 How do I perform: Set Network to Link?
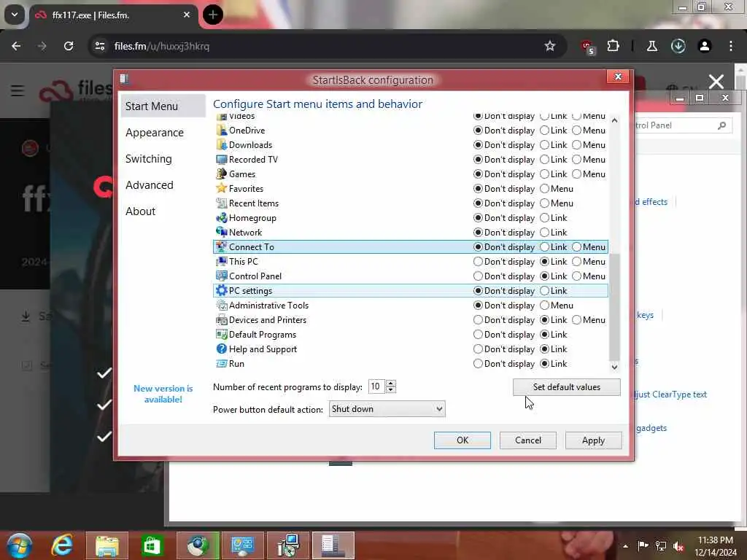[544, 233]
